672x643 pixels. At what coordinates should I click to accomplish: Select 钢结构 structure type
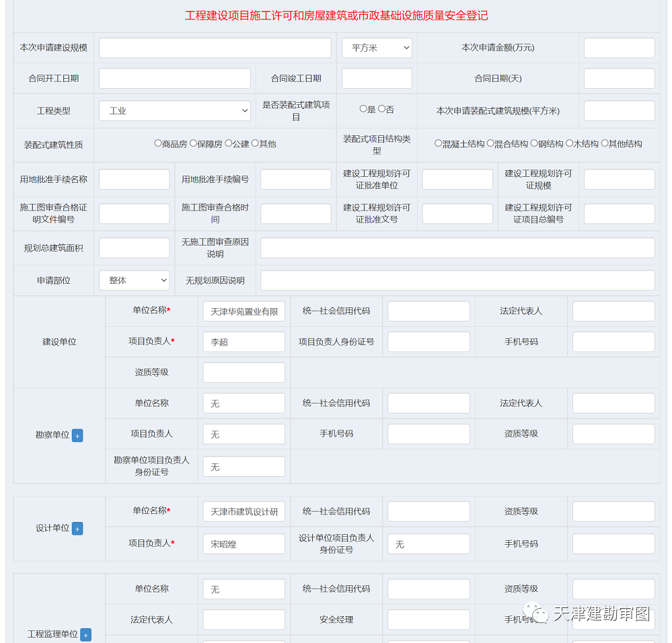[534, 143]
